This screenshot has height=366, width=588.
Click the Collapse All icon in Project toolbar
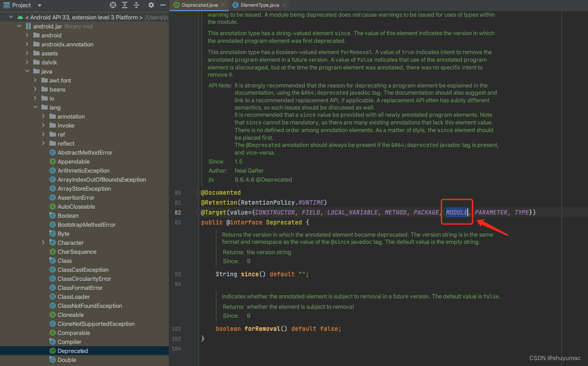click(136, 5)
